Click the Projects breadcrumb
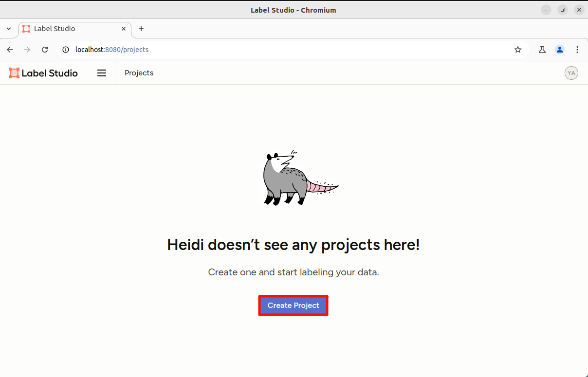588x377 pixels. coord(139,73)
